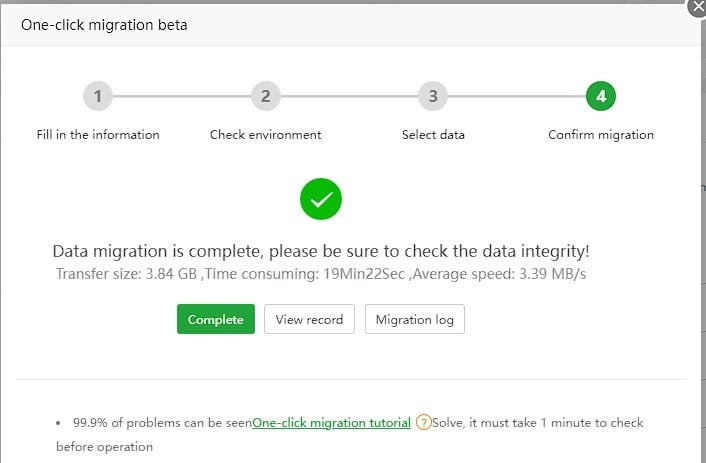Select the step 3 circle indicator
Image resolution: width=706 pixels, height=463 pixels.
[x=433, y=96]
